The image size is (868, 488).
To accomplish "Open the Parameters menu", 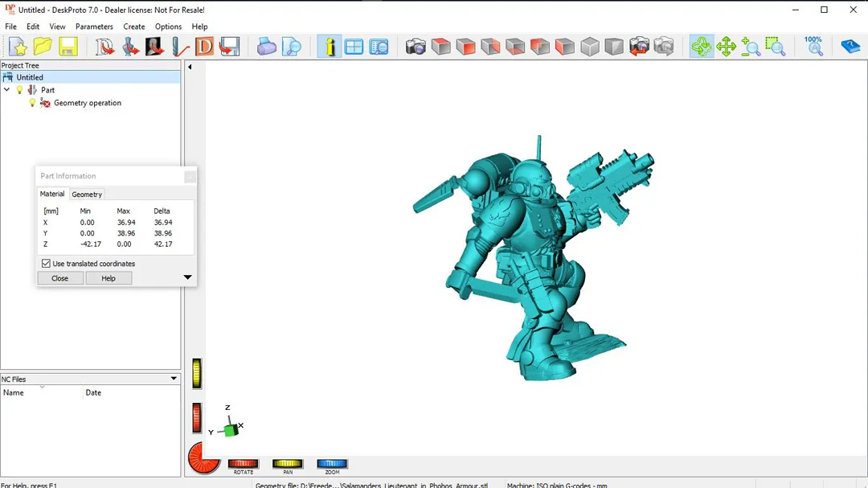I will tap(94, 27).
